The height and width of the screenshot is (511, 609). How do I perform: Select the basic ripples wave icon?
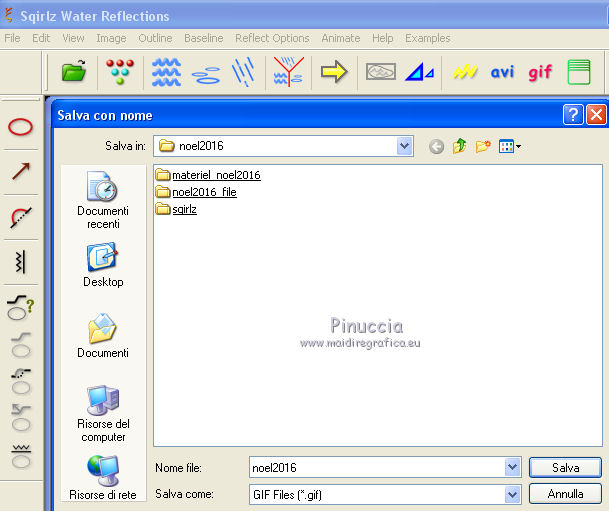166,72
